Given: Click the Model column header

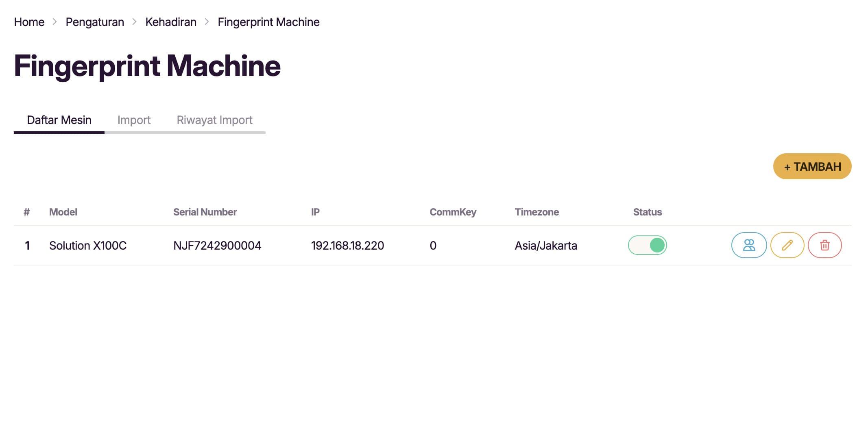Looking at the screenshot, I should pos(63,212).
